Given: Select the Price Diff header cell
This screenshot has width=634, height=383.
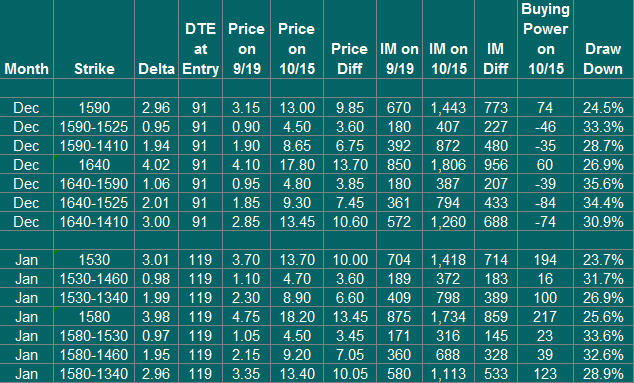Looking at the screenshot, I should [x=350, y=39].
